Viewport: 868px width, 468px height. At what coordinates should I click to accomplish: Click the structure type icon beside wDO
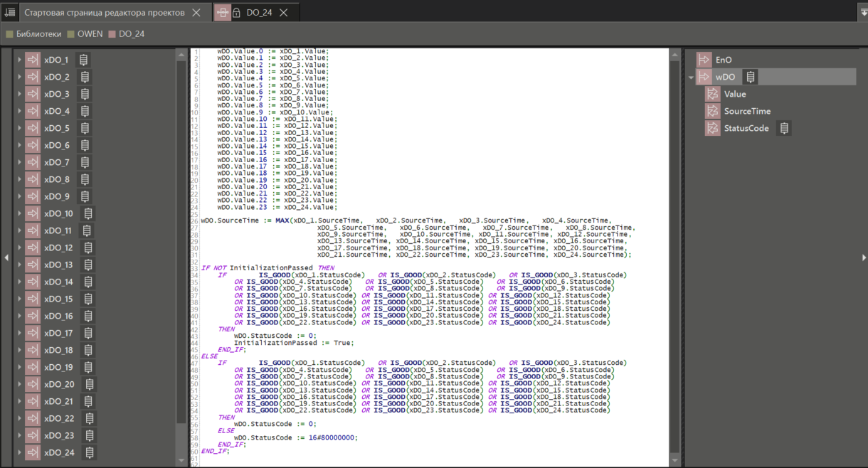[x=750, y=77]
